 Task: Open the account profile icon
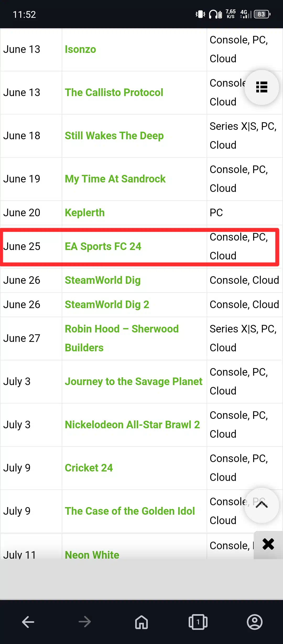coord(255,622)
